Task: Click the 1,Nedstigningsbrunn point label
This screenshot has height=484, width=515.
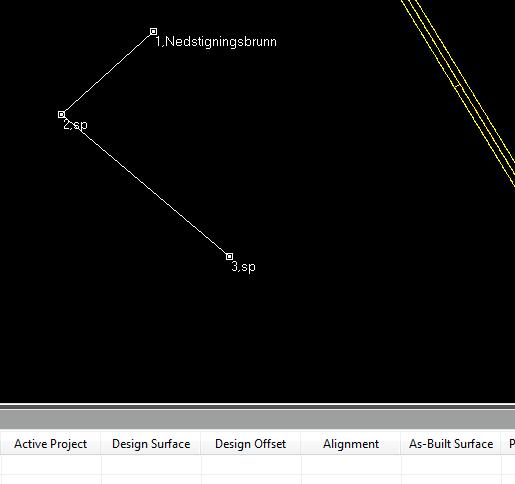Action: (x=216, y=42)
